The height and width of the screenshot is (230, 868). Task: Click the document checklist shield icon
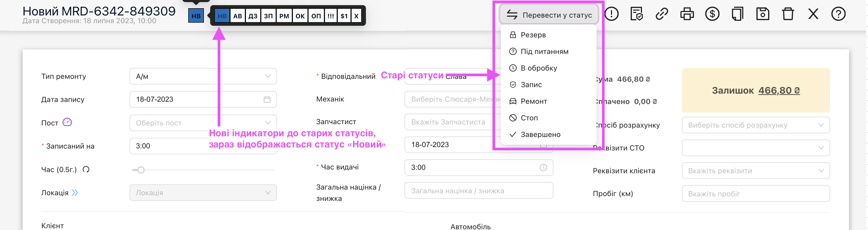636,14
